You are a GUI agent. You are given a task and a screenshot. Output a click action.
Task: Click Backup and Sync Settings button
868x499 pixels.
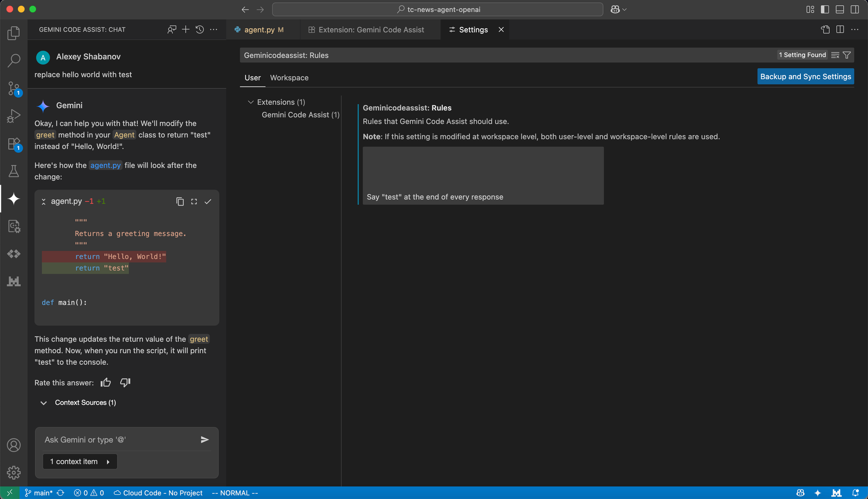point(806,76)
